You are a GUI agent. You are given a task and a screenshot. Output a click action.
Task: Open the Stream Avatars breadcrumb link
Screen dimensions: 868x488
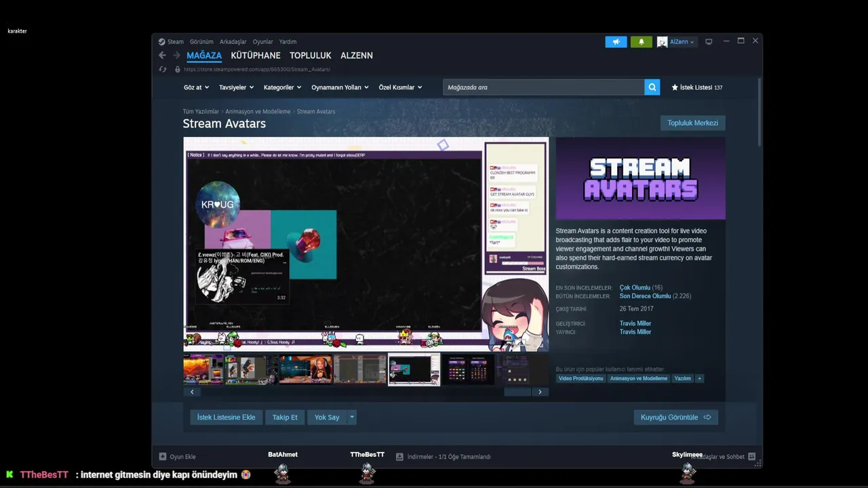(316, 111)
